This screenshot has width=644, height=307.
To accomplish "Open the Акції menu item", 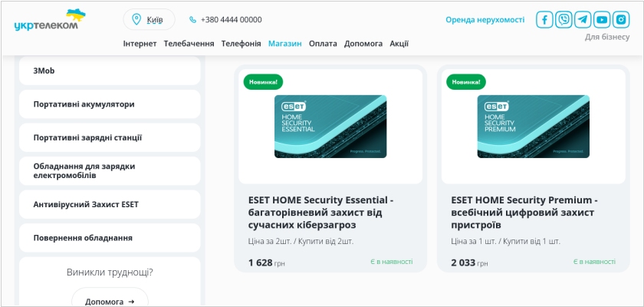I will coord(399,44).
